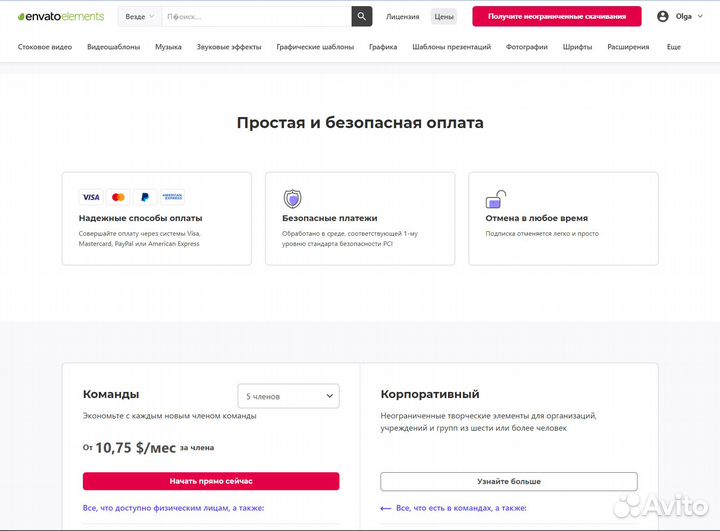Open 'Все, что есть в командах, а также' link
Screen dimensions: 720x531
pos(461,508)
